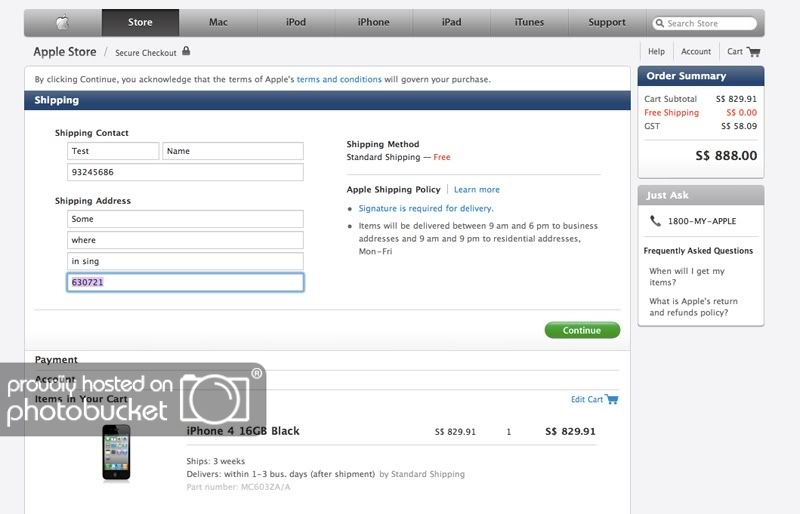Click the Ships: 3 weeks text
The image size is (800, 514).
coord(216,461)
